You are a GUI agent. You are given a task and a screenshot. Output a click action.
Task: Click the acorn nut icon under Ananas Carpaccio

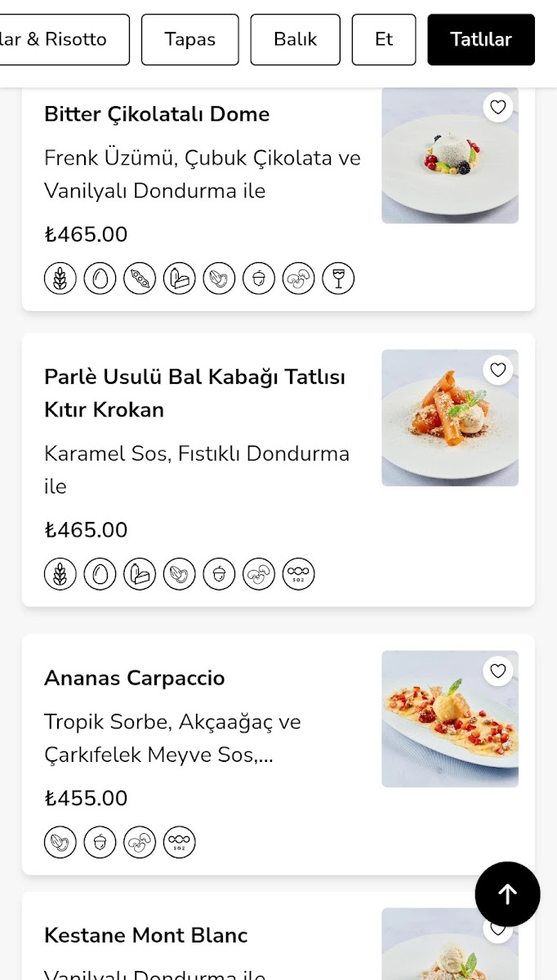pyautogui.click(x=100, y=842)
